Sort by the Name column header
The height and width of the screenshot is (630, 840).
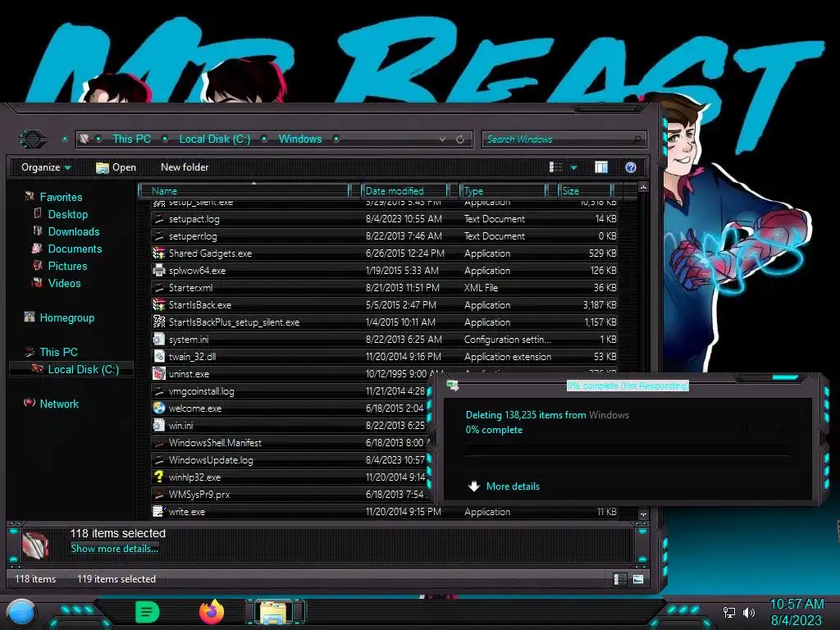click(x=244, y=190)
